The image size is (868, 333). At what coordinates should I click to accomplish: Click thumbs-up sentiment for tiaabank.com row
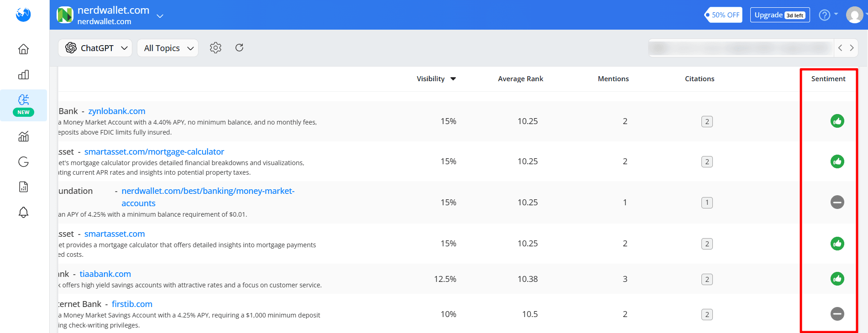(x=837, y=279)
